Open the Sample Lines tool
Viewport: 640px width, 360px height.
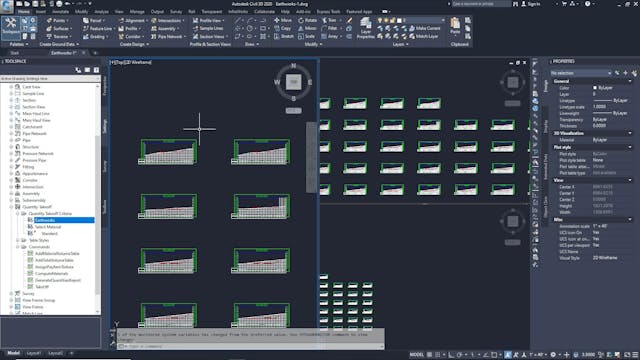point(208,29)
